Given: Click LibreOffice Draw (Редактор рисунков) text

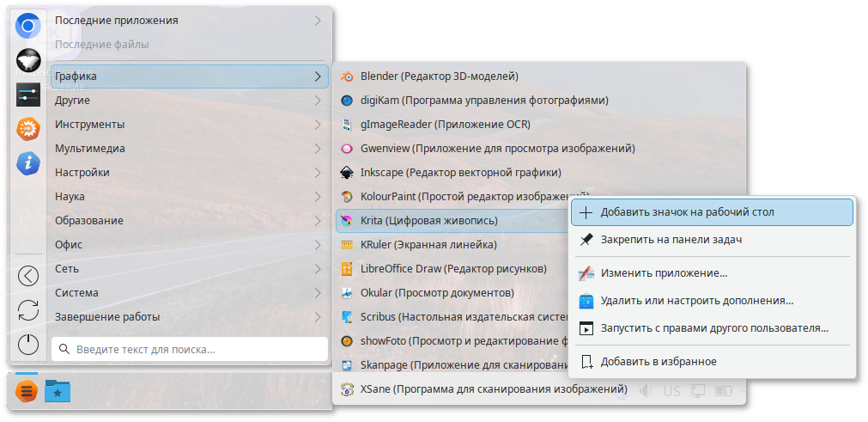Looking at the screenshot, I should [x=453, y=269].
